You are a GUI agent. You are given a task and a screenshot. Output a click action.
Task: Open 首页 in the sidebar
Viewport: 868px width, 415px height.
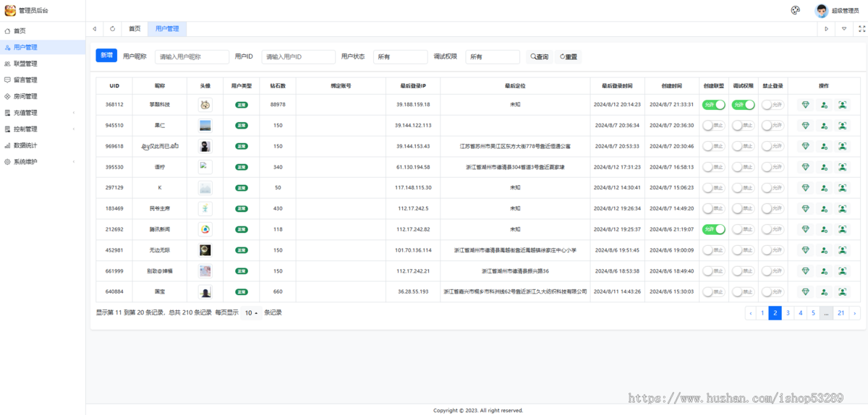click(43, 31)
